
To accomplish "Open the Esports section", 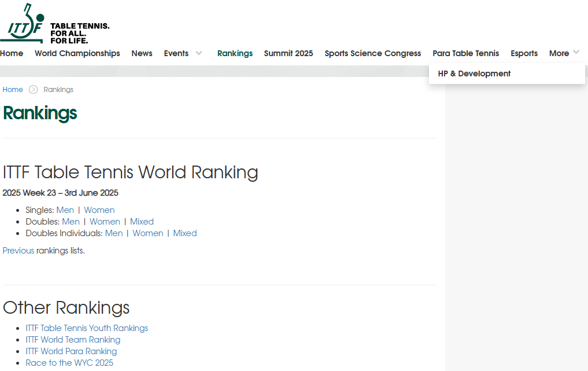I will [524, 53].
